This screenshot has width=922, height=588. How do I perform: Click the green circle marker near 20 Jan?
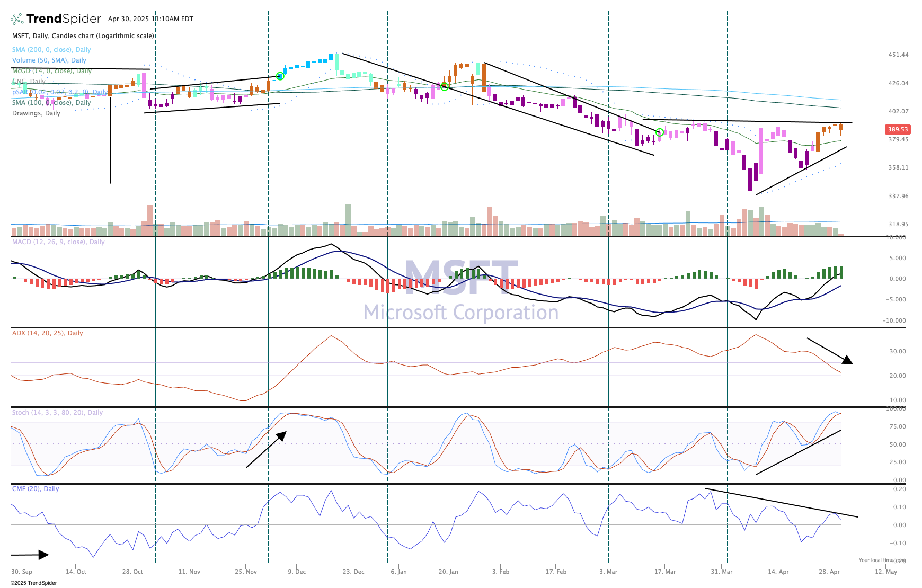pos(445,86)
